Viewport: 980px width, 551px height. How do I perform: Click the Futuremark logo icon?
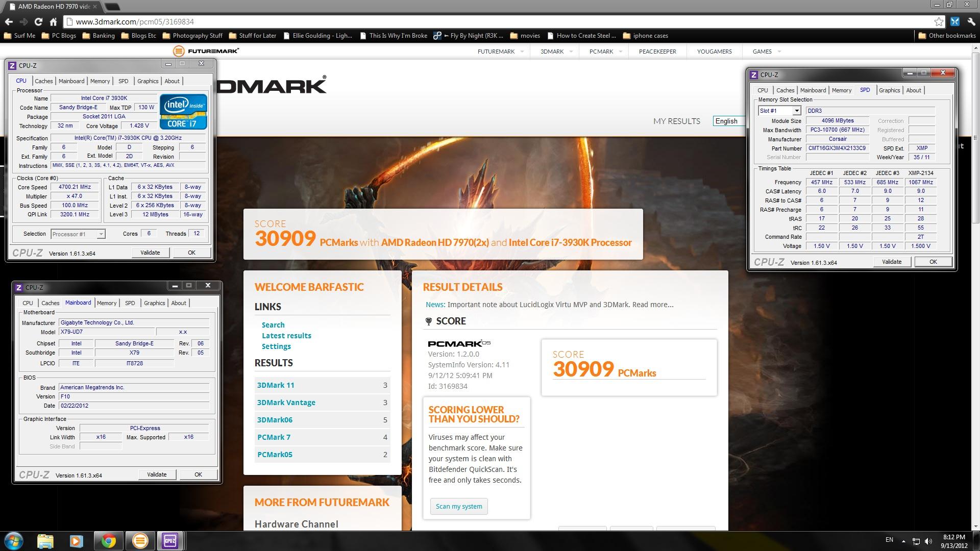point(179,51)
